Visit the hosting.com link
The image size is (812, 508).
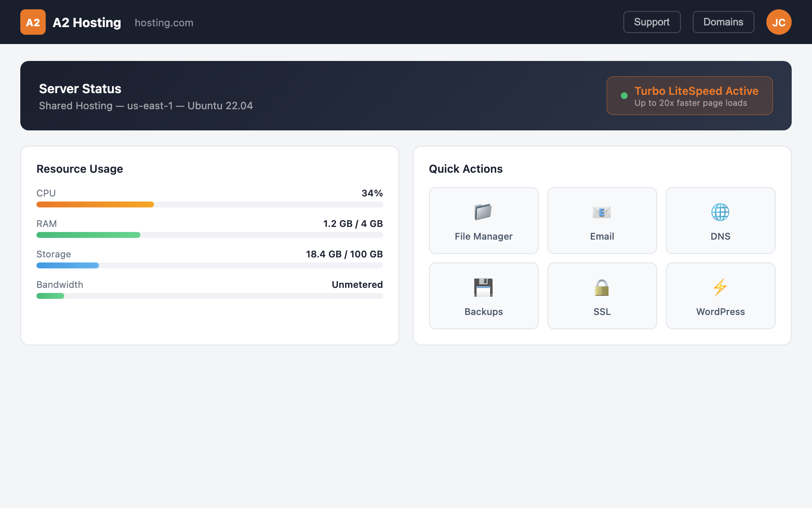(x=164, y=22)
